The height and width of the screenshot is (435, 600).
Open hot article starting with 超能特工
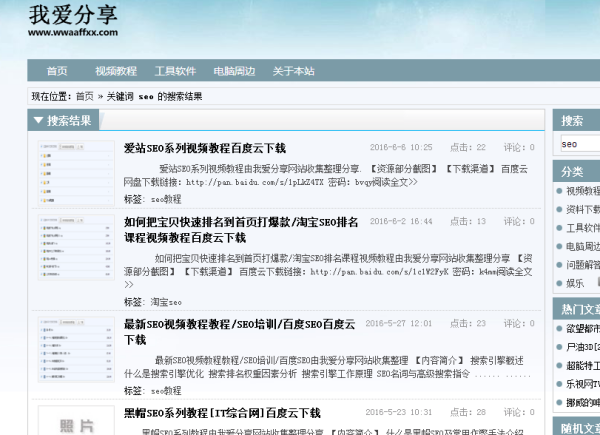(x=583, y=366)
